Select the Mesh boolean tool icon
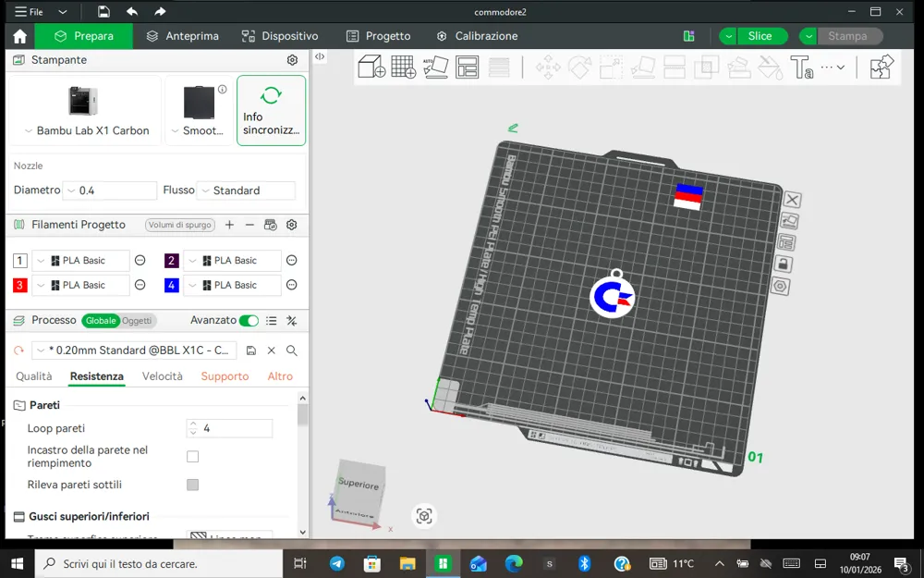Screen dimensions: 924x578 [x=707, y=68]
